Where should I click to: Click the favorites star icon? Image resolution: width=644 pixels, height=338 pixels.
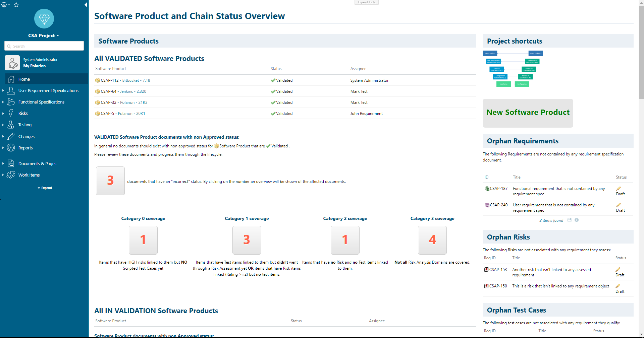16,5
